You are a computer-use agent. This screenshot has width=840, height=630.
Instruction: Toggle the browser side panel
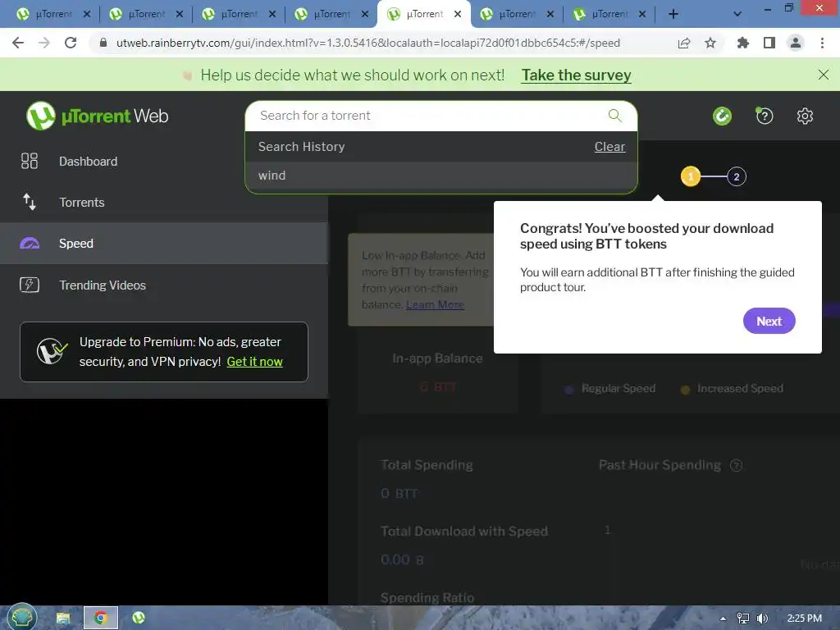[769, 43]
